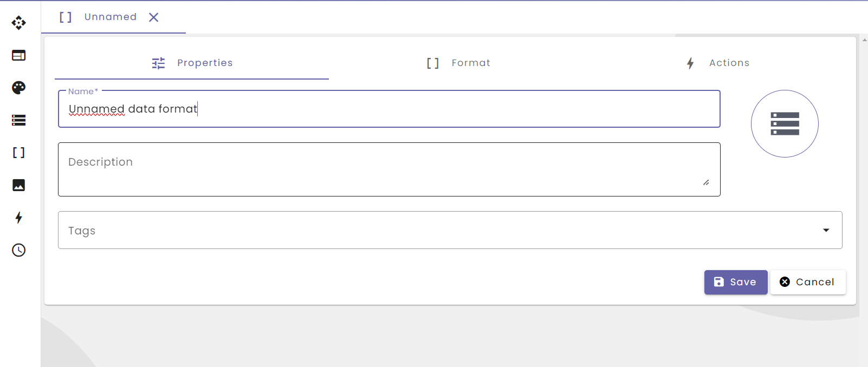
Task: Open the image assets icon in sidebar
Action: tap(18, 185)
